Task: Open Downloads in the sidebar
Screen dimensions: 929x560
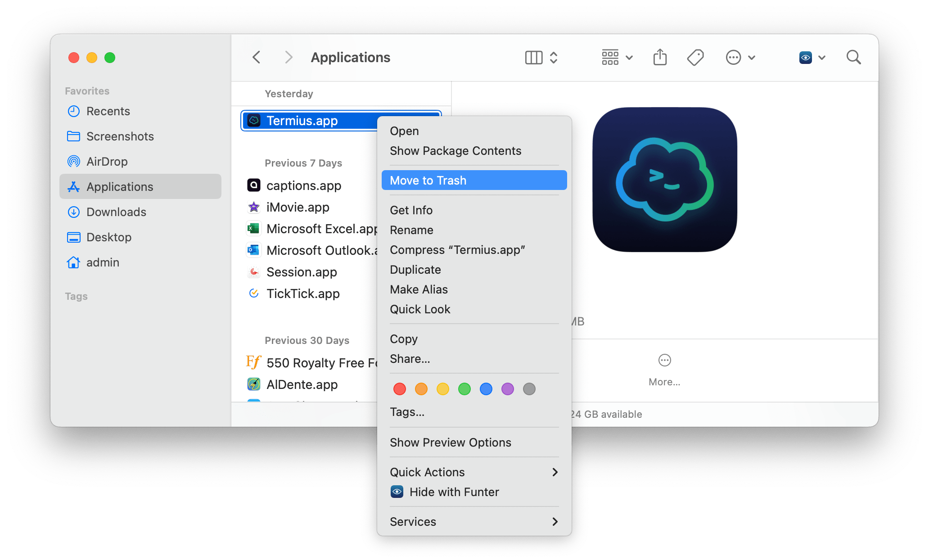Action: point(140,212)
